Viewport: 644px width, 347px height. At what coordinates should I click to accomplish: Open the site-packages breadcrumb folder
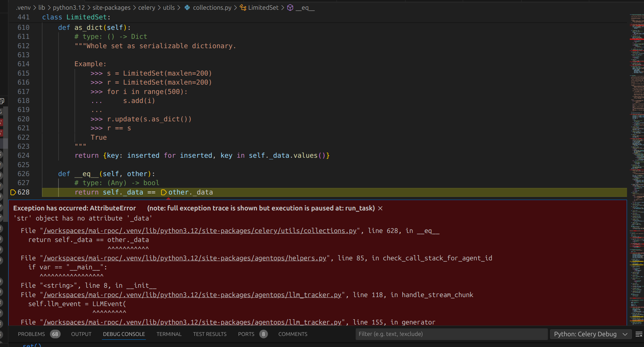tap(111, 8)
